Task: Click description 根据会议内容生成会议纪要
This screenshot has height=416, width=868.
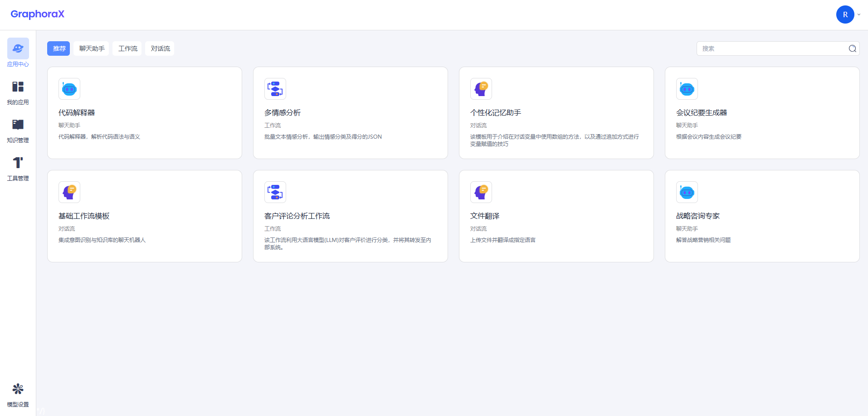Action: pyautogui.click(x=709, y=137)
